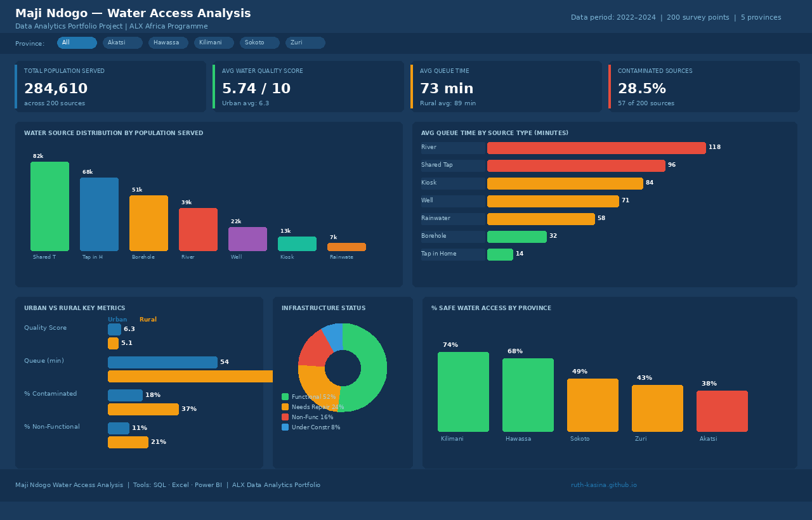Click the Shared Tap queue time bar showing 96
The height and width of the screenshot is (520, 812).
576,166
